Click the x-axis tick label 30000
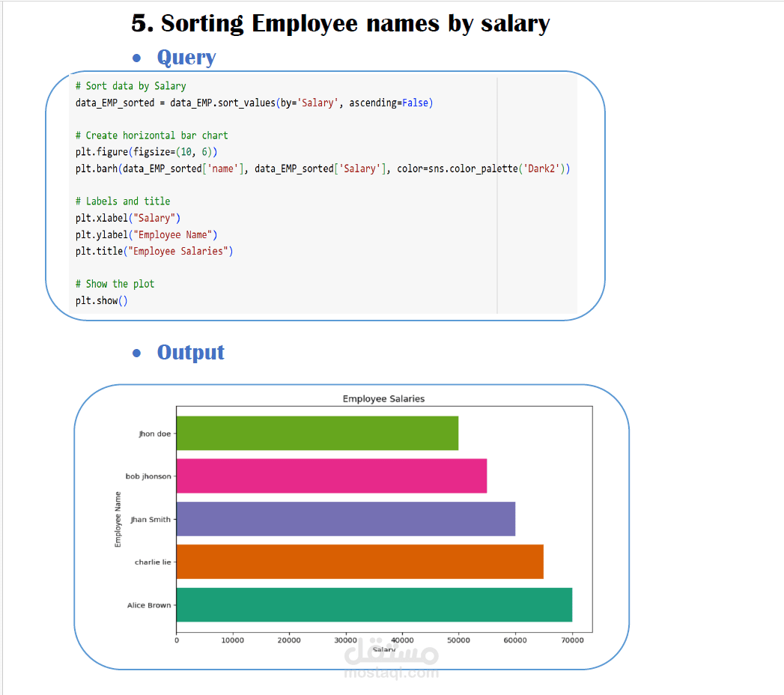This screenshot has width=784, height=695. click(x=345, y=640)
